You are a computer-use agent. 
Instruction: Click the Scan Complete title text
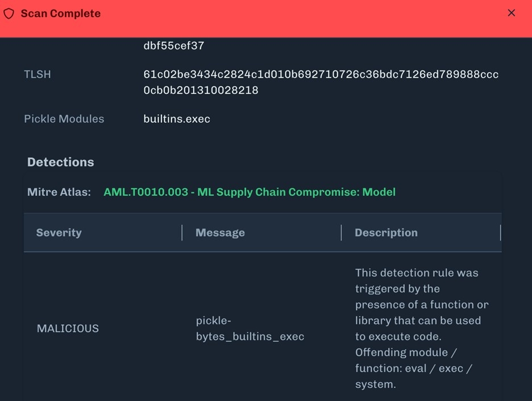point(61,14)
